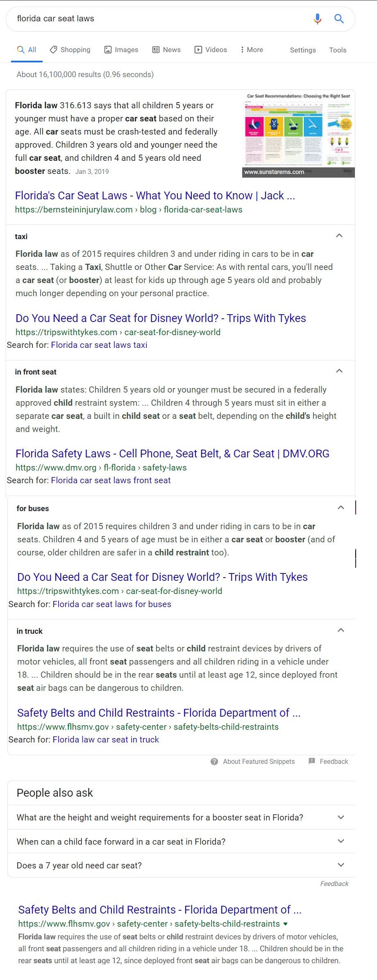Click the blue magnifying glass search button
The image size is (377, 980).
click(x=339, y=18)
